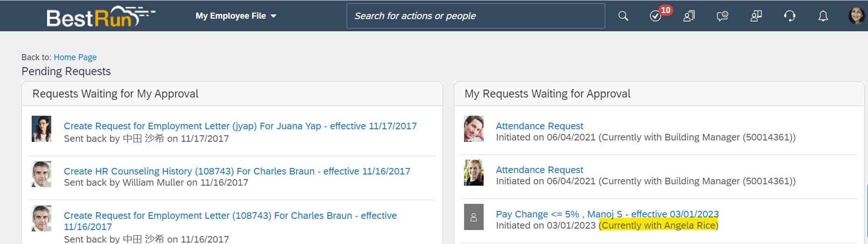The image size is (868, 244).
Task: Click the Search for actions or people field
Action: coord(476,16)
